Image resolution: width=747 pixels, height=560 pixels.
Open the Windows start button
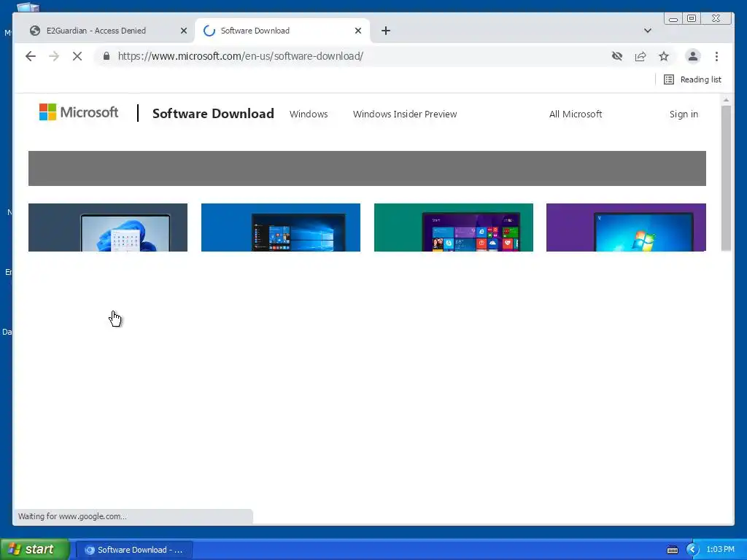click(x=34, y=550)
